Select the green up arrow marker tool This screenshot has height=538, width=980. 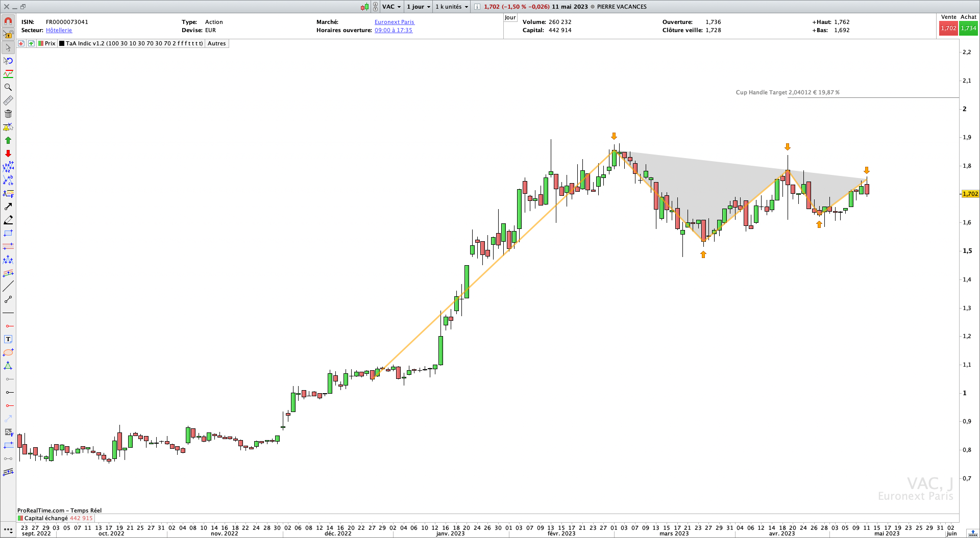point(8,140)
